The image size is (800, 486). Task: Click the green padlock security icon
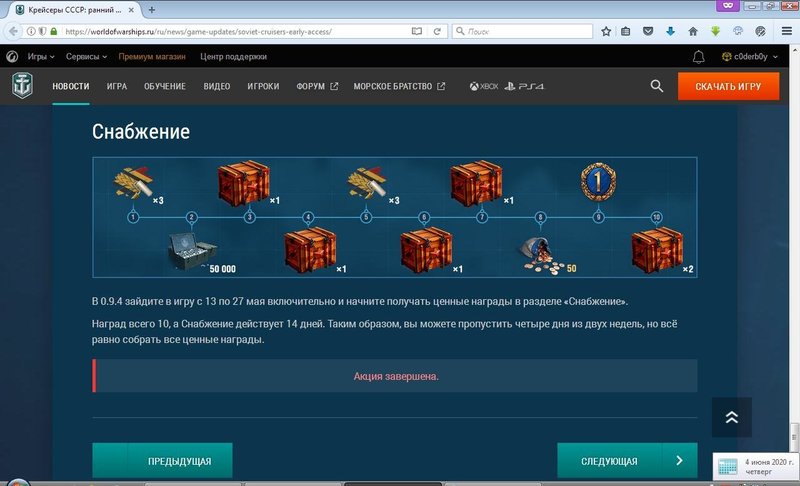click(54, 32)
